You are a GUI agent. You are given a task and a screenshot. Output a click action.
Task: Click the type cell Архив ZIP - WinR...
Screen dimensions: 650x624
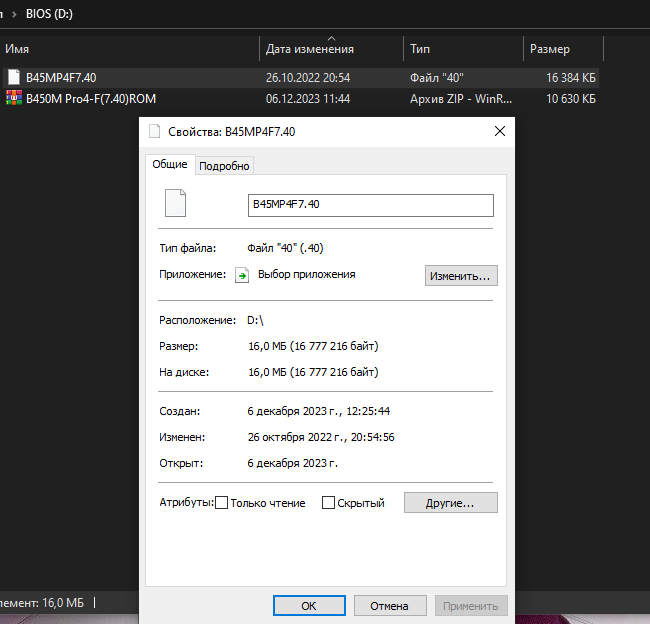tap(461, 99)
